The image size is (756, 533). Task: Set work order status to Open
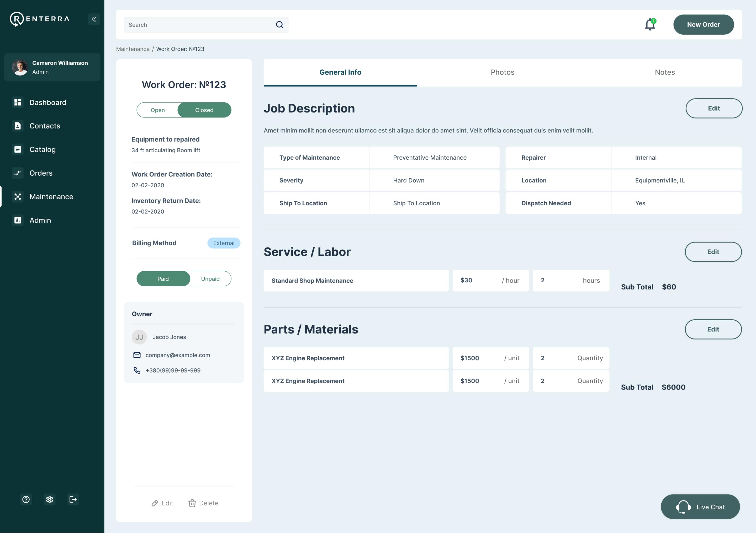[158, 110]
